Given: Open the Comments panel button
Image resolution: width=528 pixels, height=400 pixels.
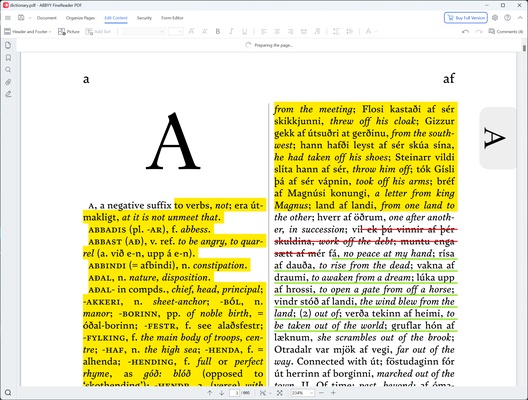Looking at the screenshot, I should (x=505, y=32).
